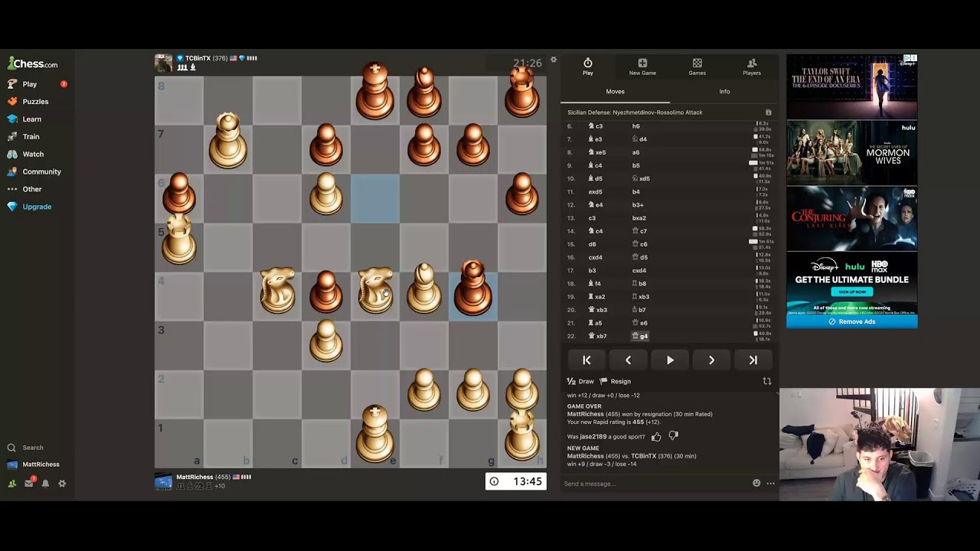Click the sidebar Search field
The width and height of the screenshot is (980, 551).
pyautogui.click(x=32, y=448)
